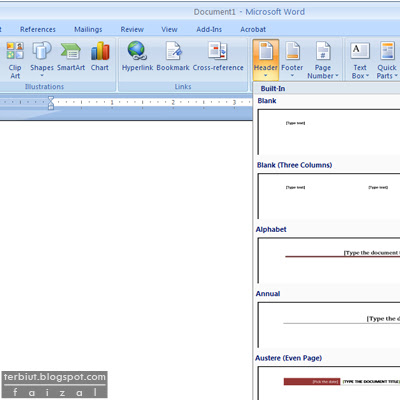This screenshot has height=400, width=400.
Task: Click the Built-In gallery heading
Action: [x=273, y=89]
